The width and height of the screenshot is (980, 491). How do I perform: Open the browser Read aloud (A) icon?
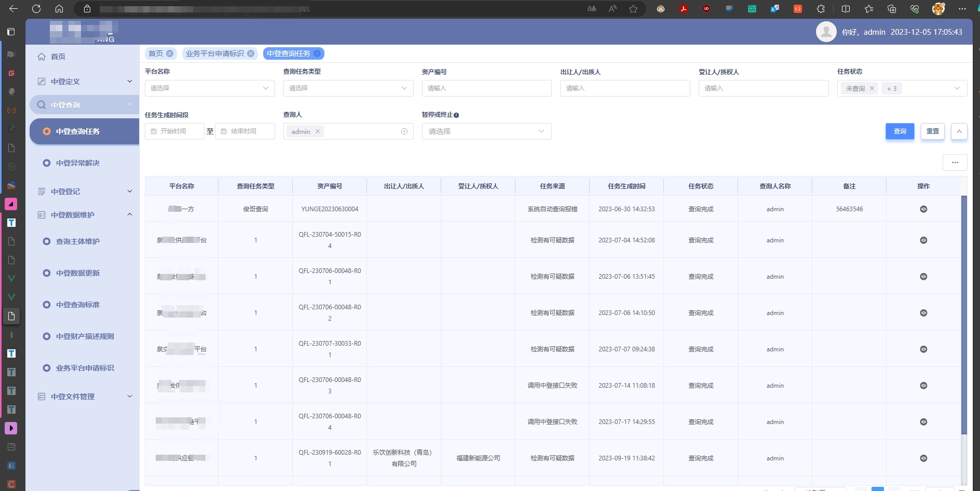pyautogui.click(x=612, y=8)
